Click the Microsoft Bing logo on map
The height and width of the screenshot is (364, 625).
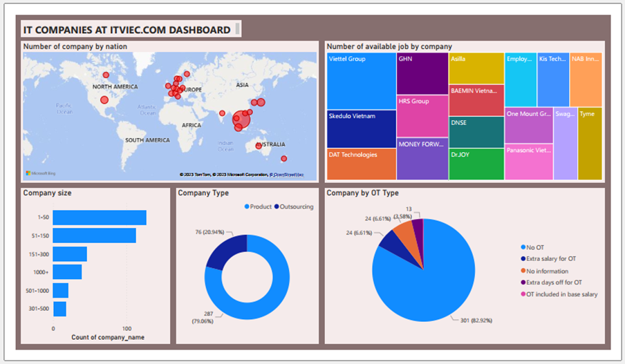click(41, 173)
